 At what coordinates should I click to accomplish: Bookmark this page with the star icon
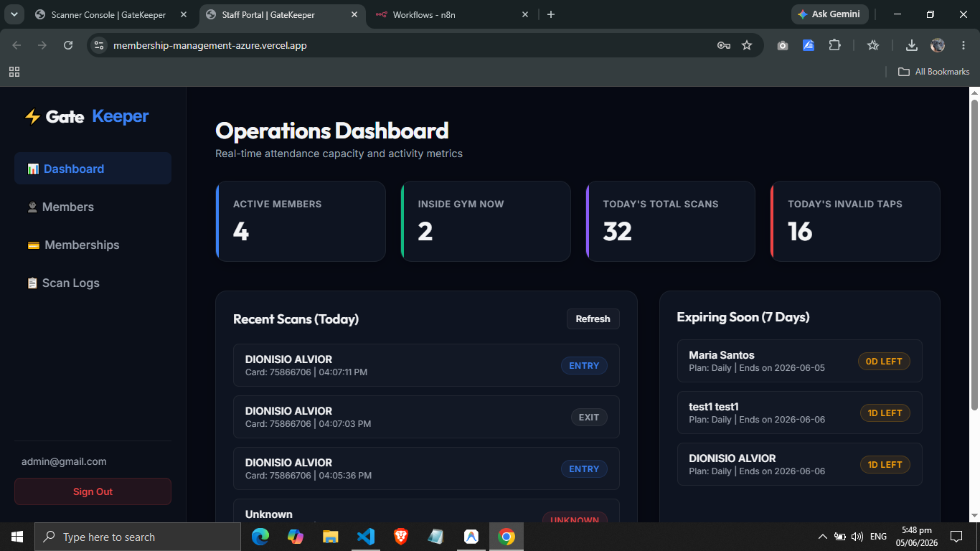(747, 45)
